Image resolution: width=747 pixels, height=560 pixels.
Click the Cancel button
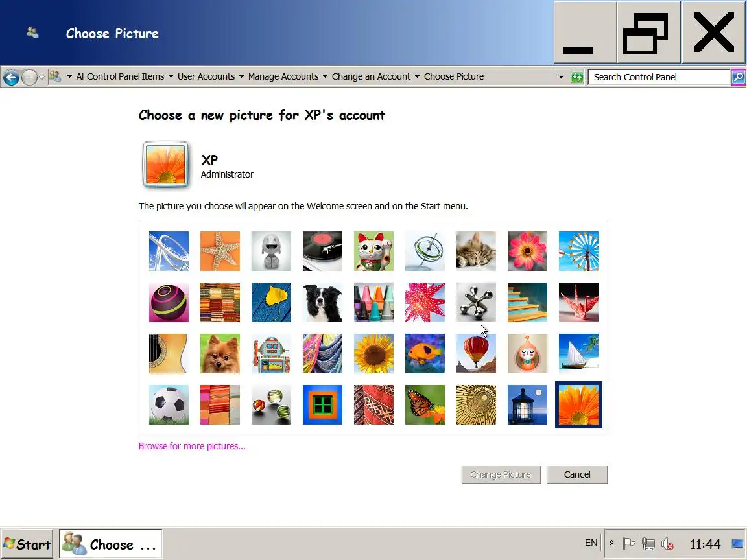pos(577,474)
